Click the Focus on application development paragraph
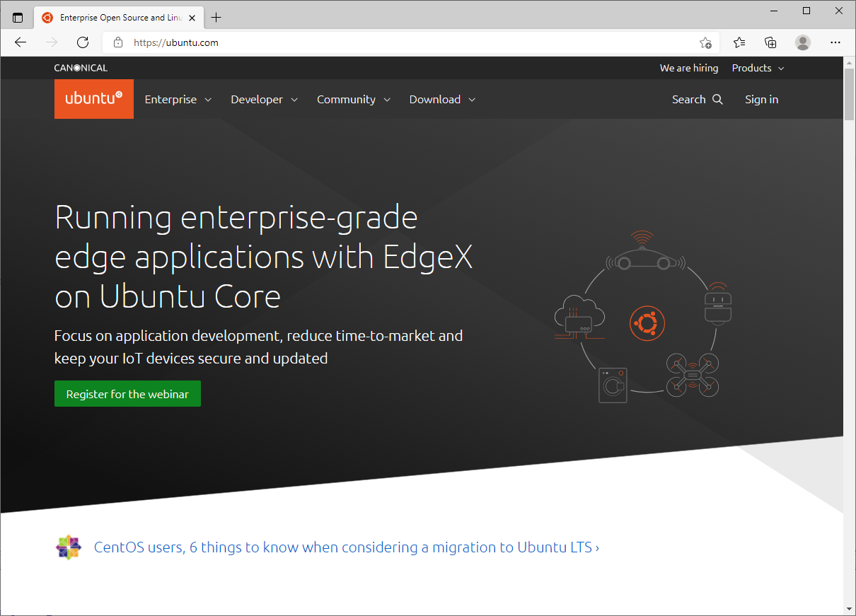This screenshot has height=616, width=856. (259, 347)
